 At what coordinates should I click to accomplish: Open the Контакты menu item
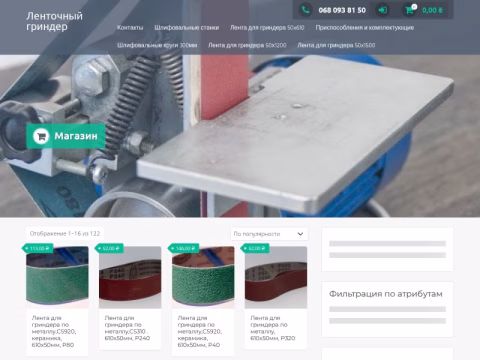(130, 28)
